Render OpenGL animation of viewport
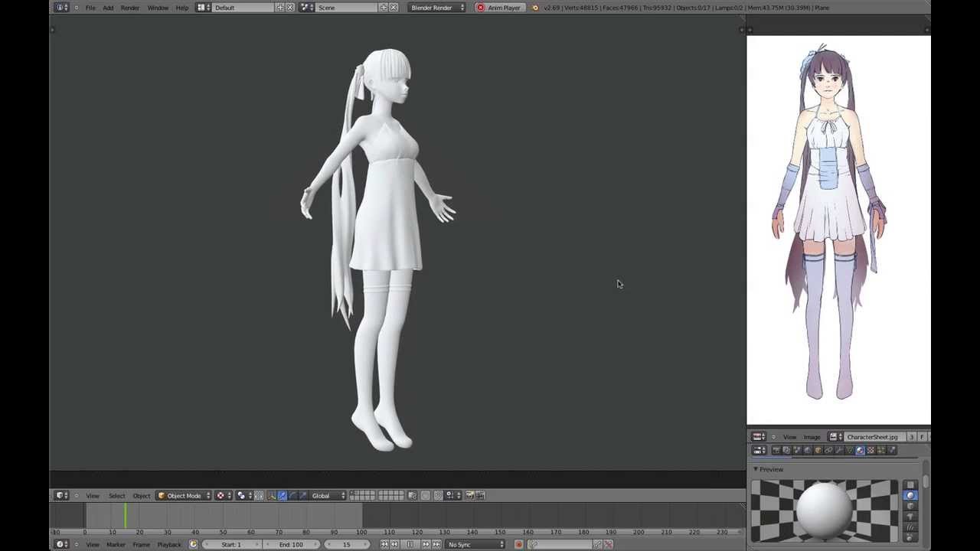Image resolution: width=980 pixels, height=551 pixels. (480, 495)
